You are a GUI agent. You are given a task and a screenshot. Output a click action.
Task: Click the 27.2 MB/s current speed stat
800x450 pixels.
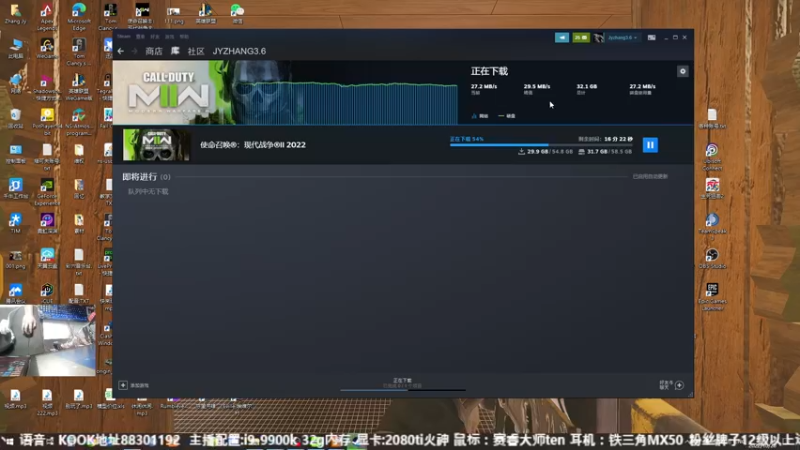tap(484, 89)
